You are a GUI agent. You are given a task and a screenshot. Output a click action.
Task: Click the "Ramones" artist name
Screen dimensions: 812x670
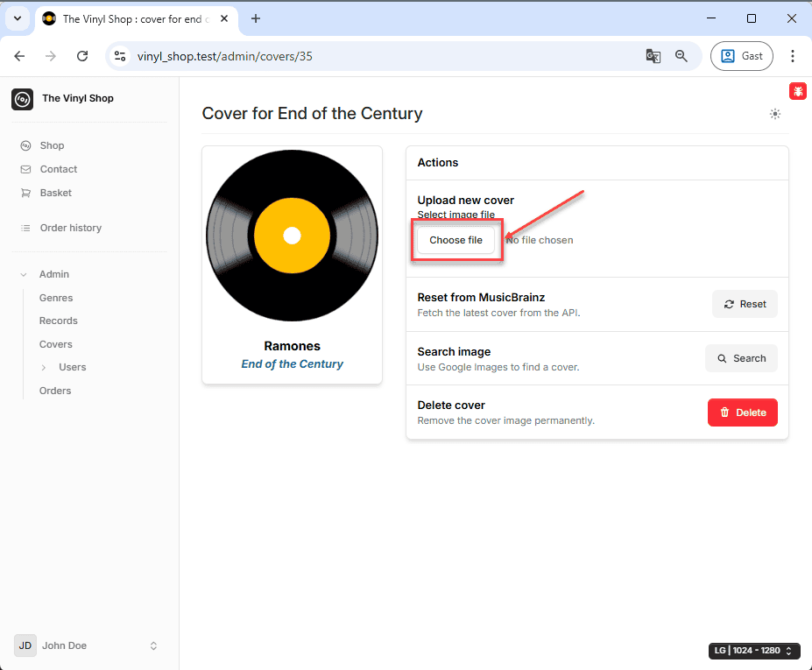(292, 346)
